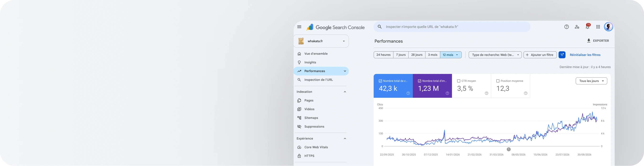Image resolution: width=644 pixels, height=166 pixels.
Task: Go to Suppressions page
Action: coord(321,126)
